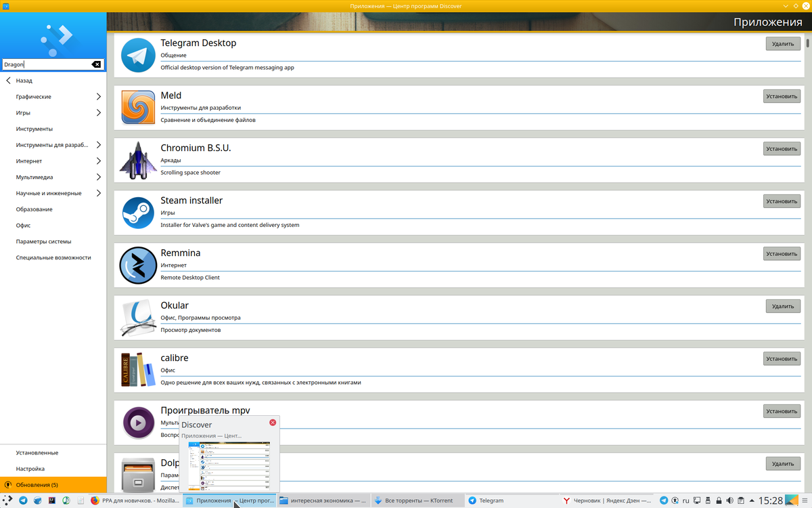This screenshot has height=508, width=812.
Task: Install Chromium B.S.U.
Action: pos(782,149)
